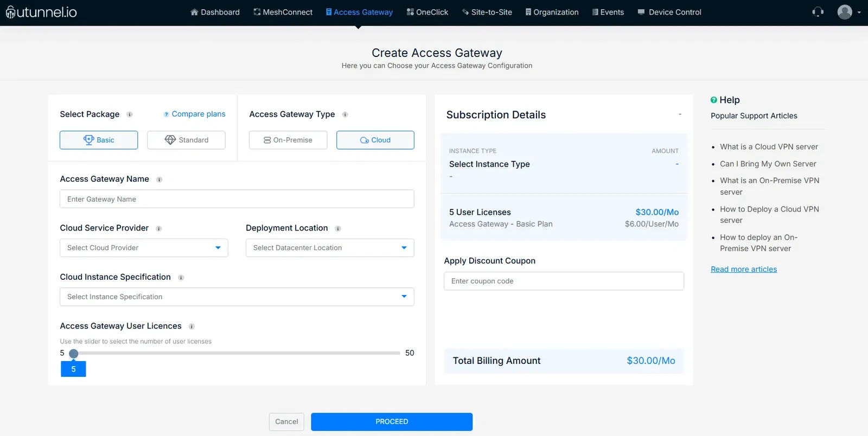Click the Access Gateway Name info icon
The height and width of the screenshot is (436, 868).
159,179
